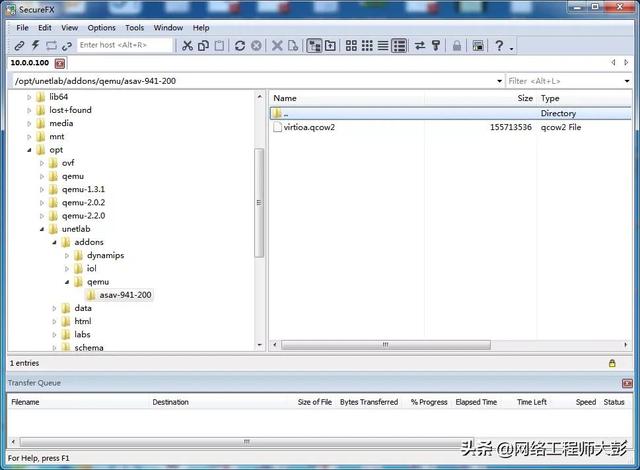Expand the lib64 folder
The width and height of the screenshot is (640, 470).
click(29, 97)
